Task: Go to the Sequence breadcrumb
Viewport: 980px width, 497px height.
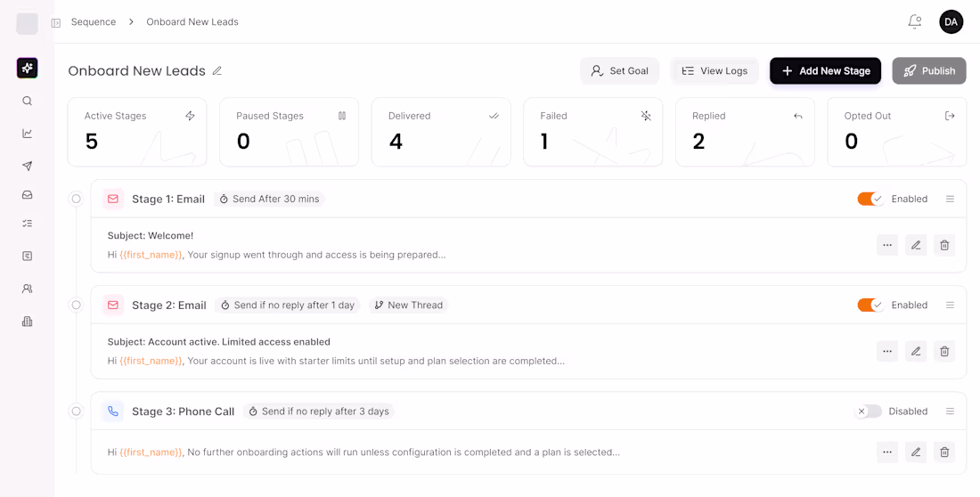Action: pyautogui.click(x=94, y=22)
